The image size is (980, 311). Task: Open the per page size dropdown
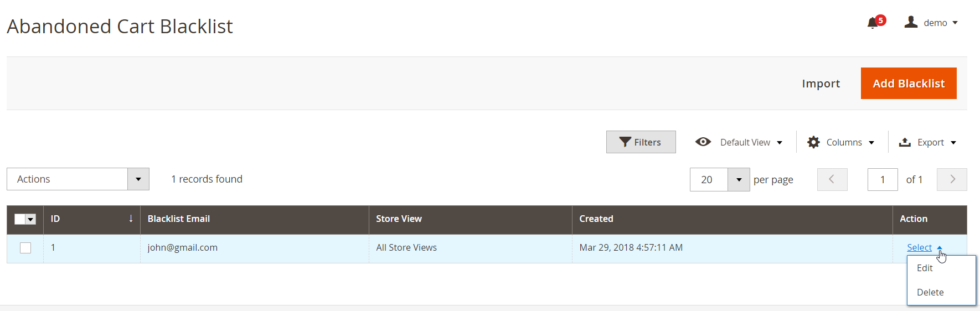739,180
